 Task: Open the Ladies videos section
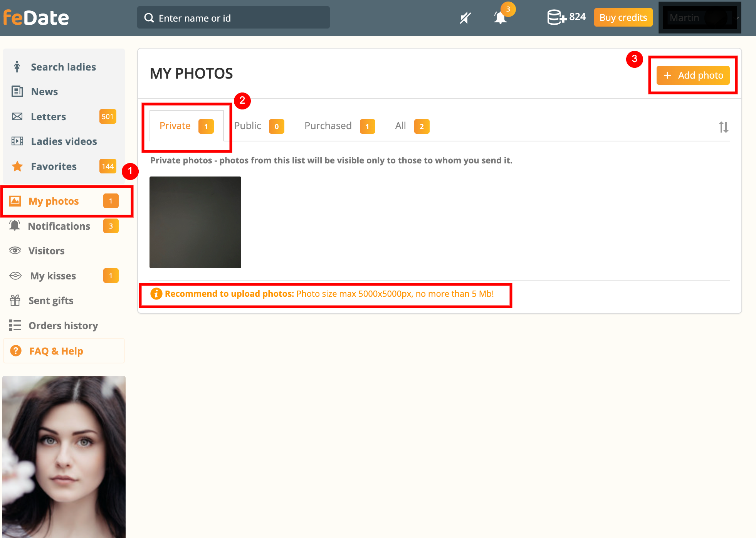[x=64, y=141]
